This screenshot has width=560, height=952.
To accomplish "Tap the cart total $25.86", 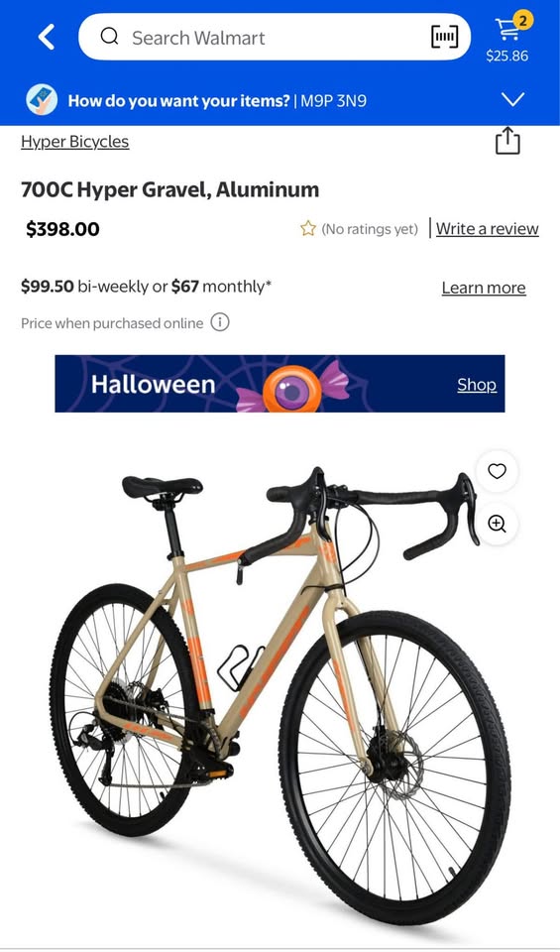I will coord(507,56).
